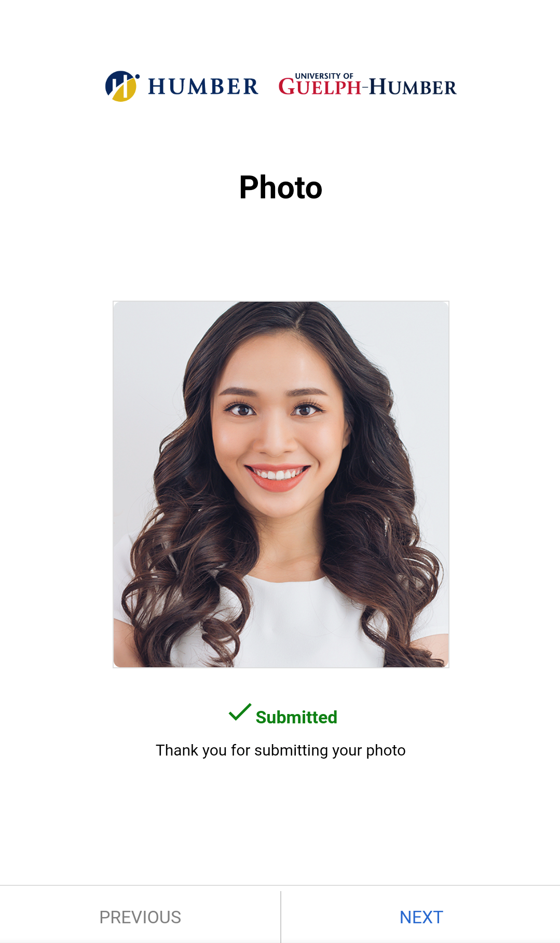Select the red GUELPH lettering in the logo
Screen dimensions: 560x943
pyautogui.click(x=320, y=87)
